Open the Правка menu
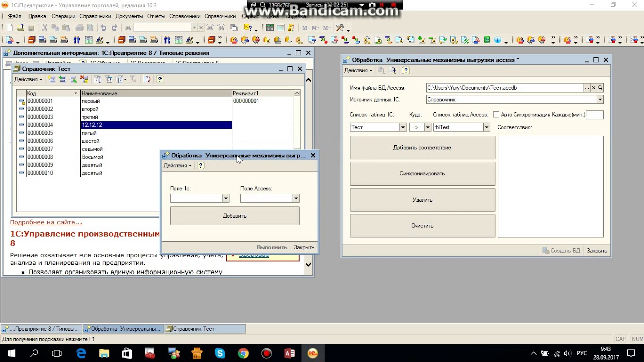The height and width of the screenshot is (362, 644). click(x=37, y=16)
